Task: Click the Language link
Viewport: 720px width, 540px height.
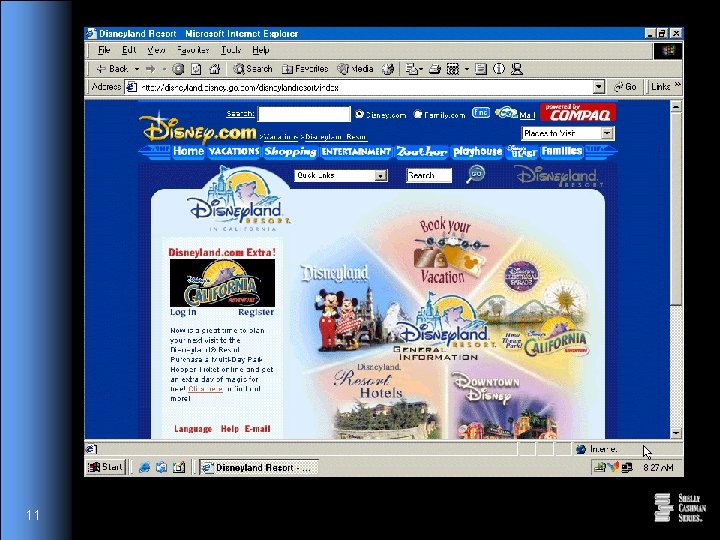Action: click(x=193, y=429)
